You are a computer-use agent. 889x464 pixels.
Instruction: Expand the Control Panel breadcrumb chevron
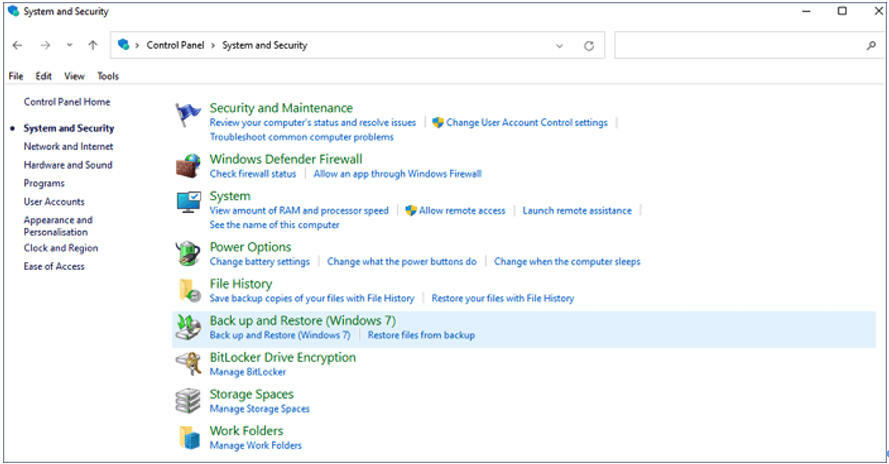[x=138, y=45]
